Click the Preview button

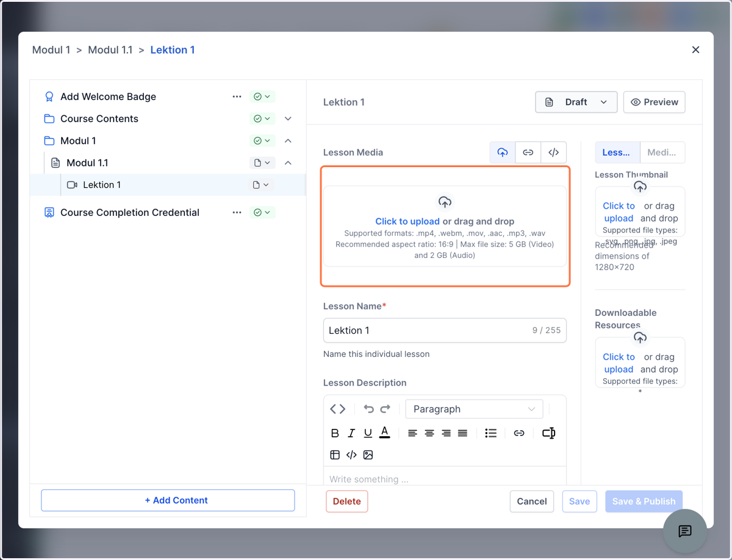[x=655, y=102]
